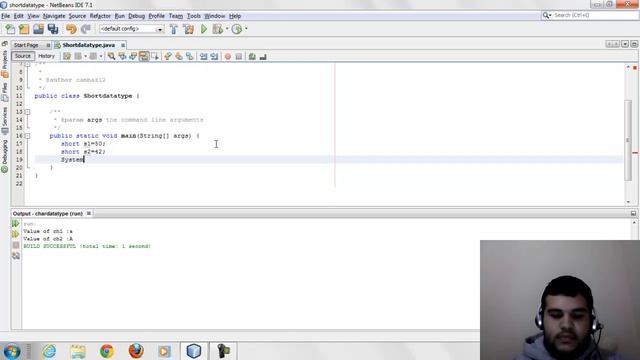Select the Shortdatatype.java editor tab

coord(89,45)
